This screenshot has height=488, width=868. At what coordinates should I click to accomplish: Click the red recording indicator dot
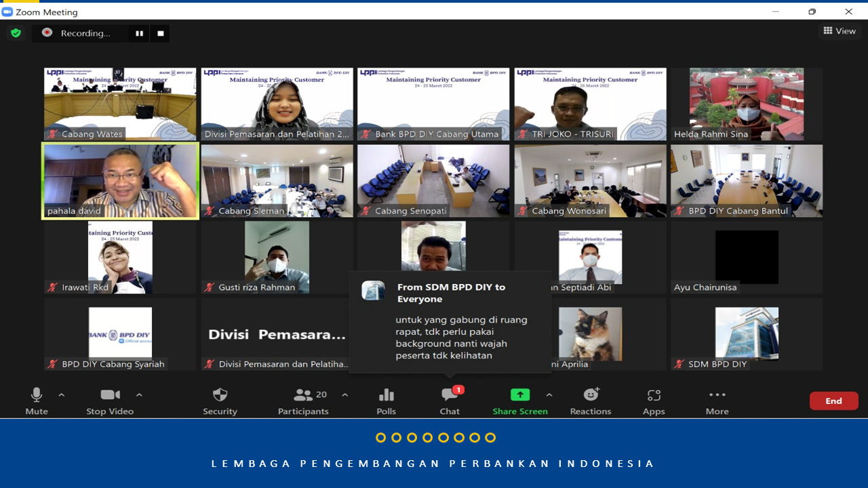(47, 33)
